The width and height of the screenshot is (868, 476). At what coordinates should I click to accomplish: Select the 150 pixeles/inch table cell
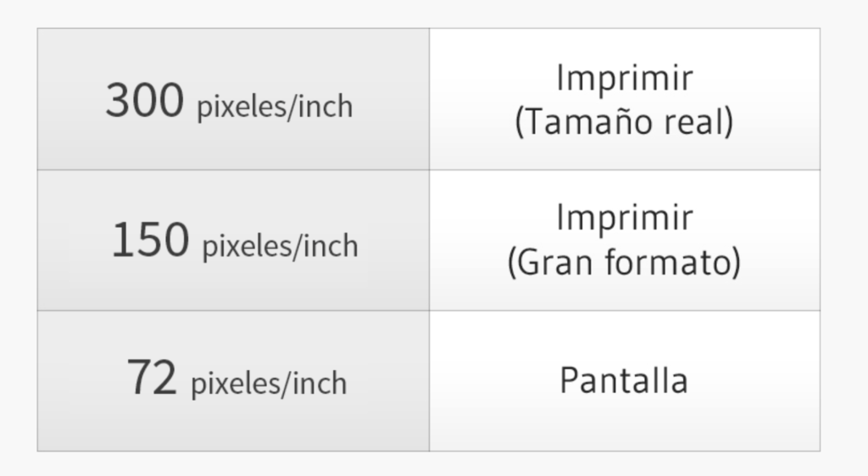coord(233,240)
